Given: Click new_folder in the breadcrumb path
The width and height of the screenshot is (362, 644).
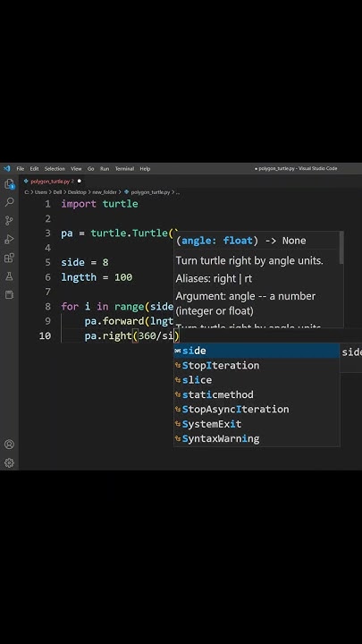Looking at the screenshot, I should pos(105,191).
